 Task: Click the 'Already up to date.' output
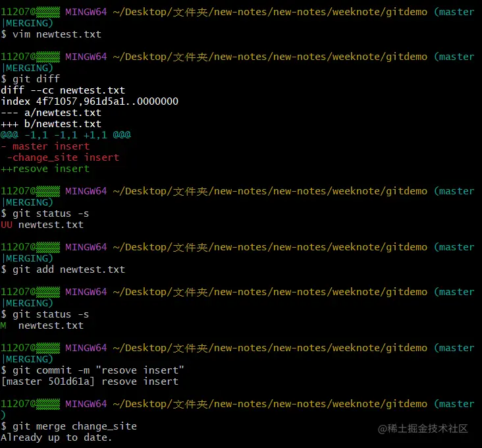tap(56, 437)
